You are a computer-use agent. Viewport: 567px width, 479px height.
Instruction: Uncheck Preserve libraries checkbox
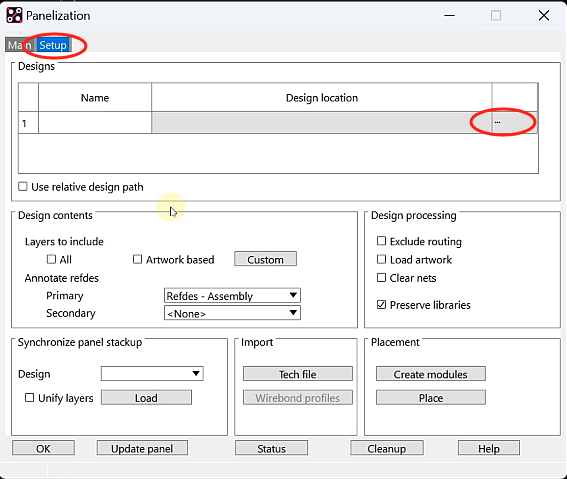(381, 305)
